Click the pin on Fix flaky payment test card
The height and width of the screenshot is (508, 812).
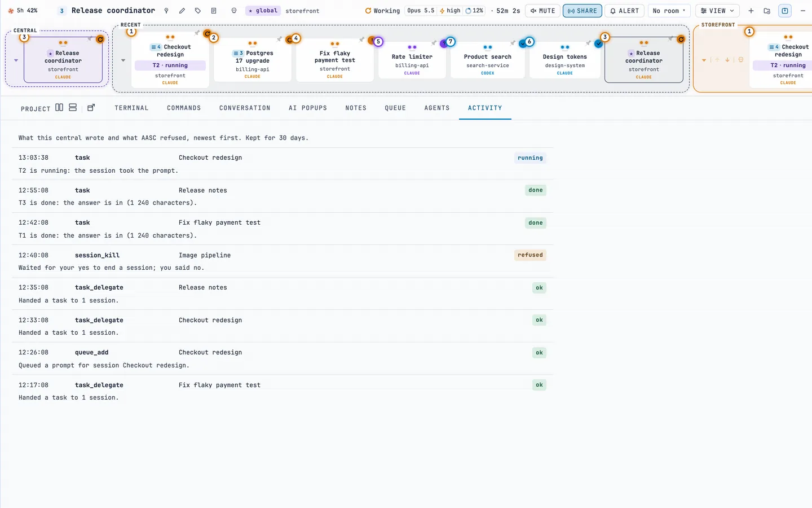(361, 39)
